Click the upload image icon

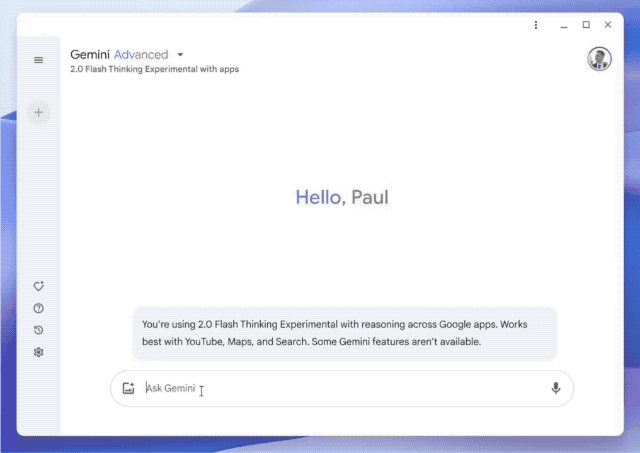point(128,388)
